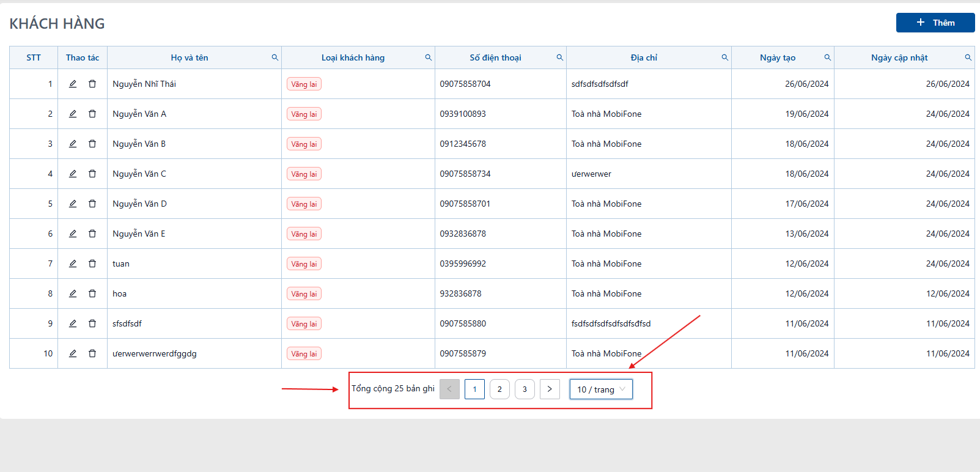Viewport: 980px width, 472px height.
Task: Click the name Nguyễn Văn D
Action: [139, 204]
